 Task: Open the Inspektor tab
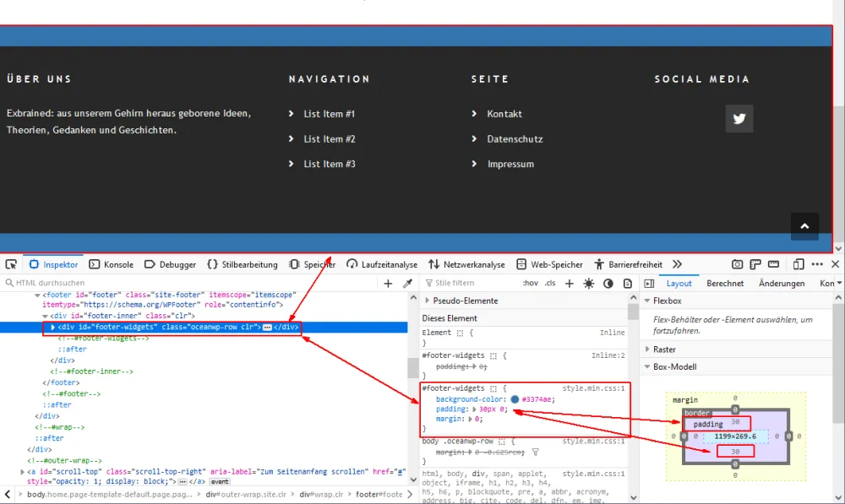(53, 264)
